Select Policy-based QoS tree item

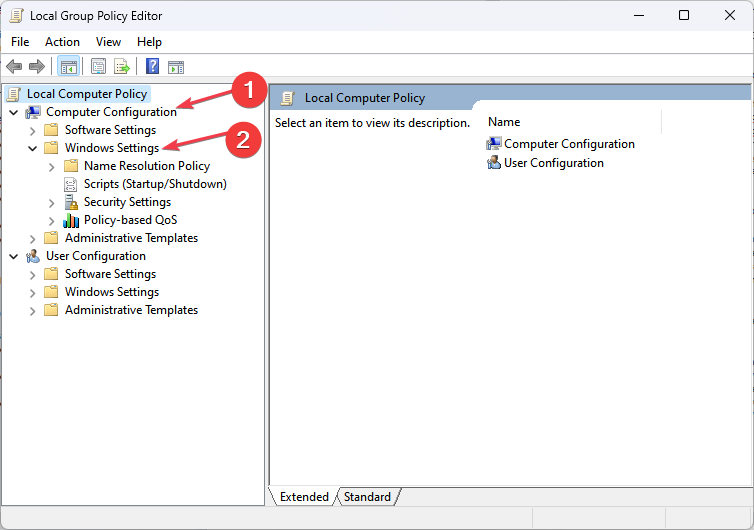pyautogui.click(x=130, y=220)
